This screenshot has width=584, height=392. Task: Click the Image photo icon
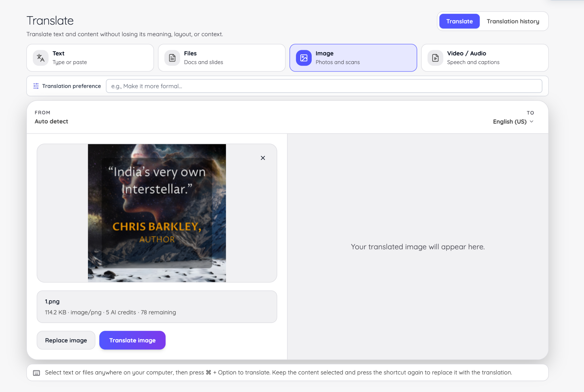(304, 58)
